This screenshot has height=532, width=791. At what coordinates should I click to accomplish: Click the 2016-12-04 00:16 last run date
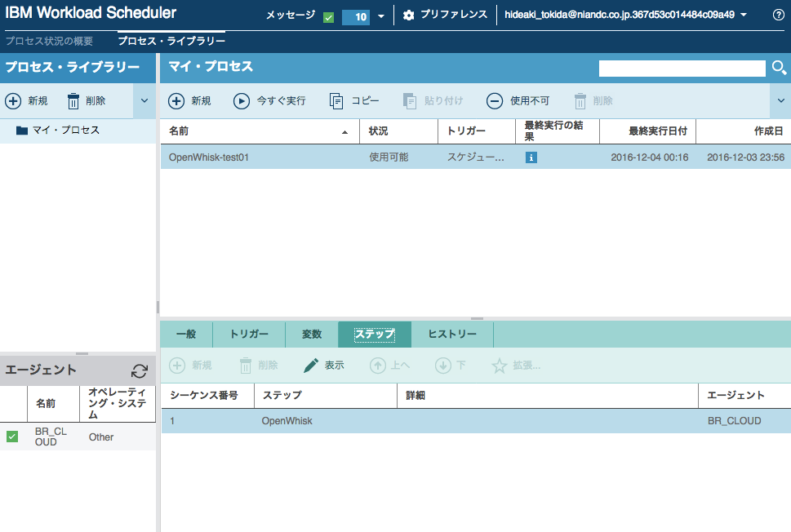[650, 157]
